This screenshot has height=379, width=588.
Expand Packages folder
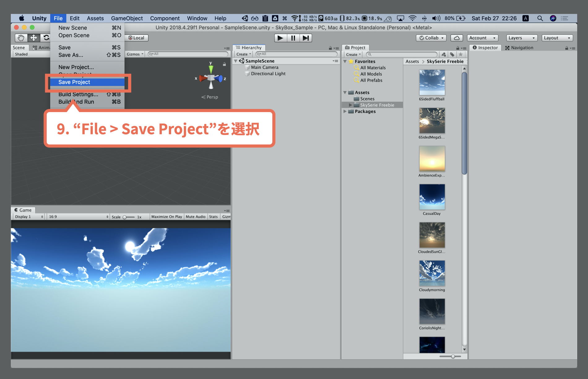point(345,111)
